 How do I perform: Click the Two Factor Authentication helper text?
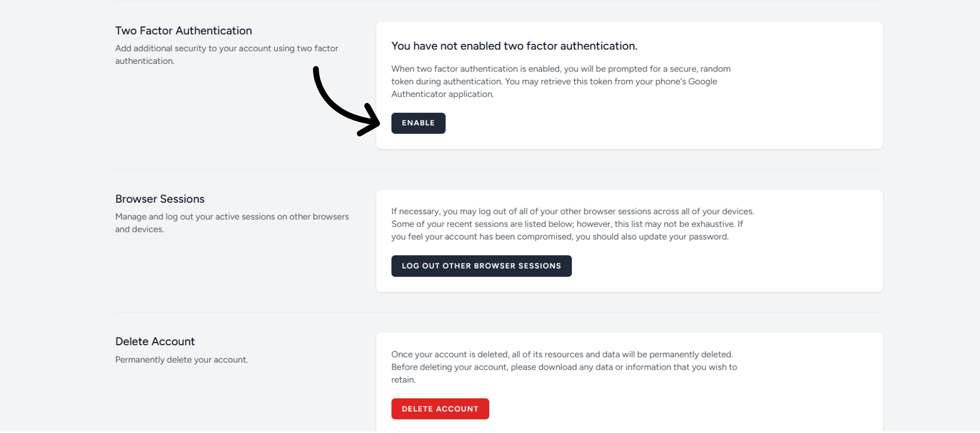(226, 54)
